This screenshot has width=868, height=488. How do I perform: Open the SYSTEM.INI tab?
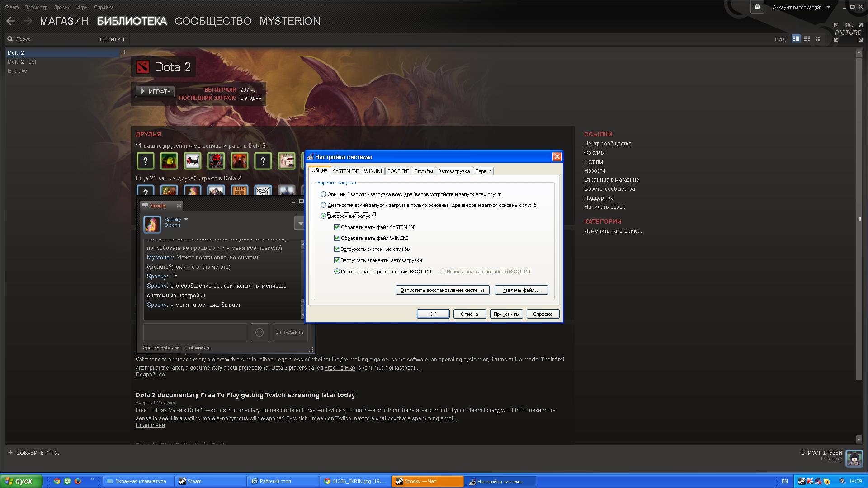(x=345, y=171)
